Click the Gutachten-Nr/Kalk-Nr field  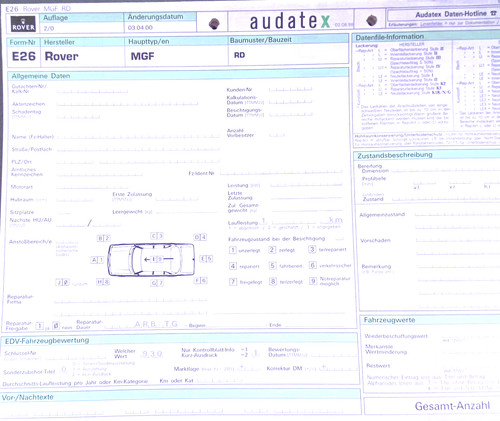click(x=92, y=91)
